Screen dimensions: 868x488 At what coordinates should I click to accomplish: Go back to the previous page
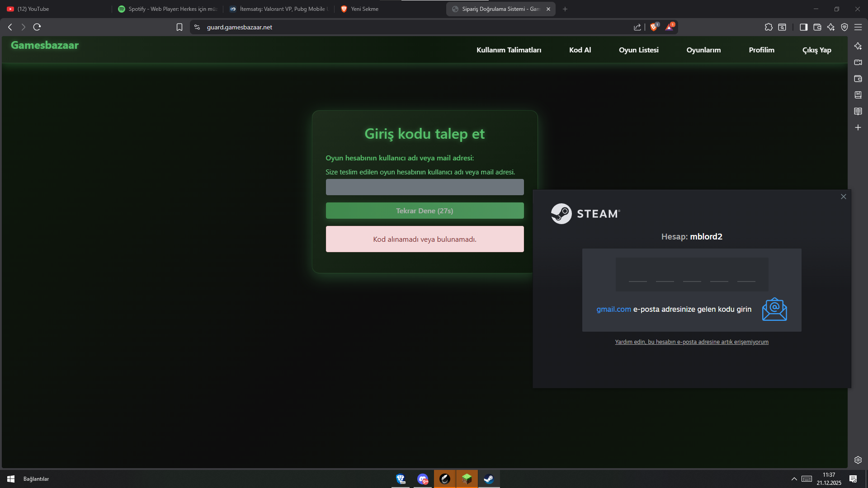[10, 27]
